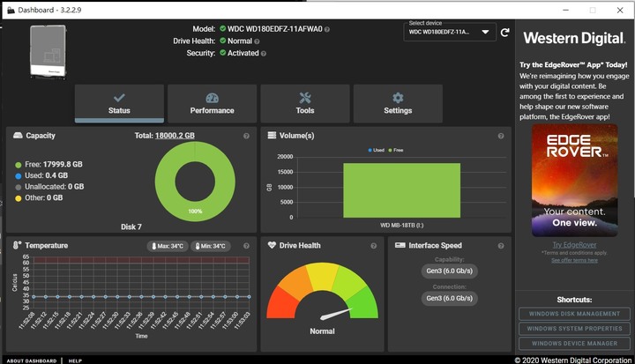Screen dimensions: 635x364
Task: Click the Volume(s) stack icon
Action: [272, 135]
